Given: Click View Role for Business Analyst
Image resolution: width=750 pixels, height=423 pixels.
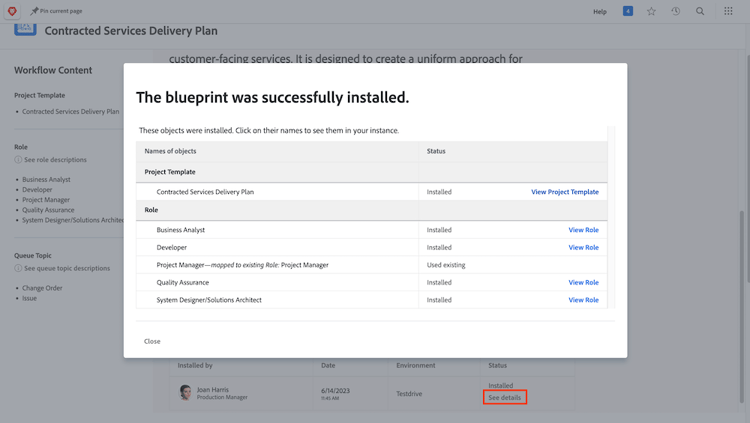Looking at the screenshot, I should pos(584,230).
